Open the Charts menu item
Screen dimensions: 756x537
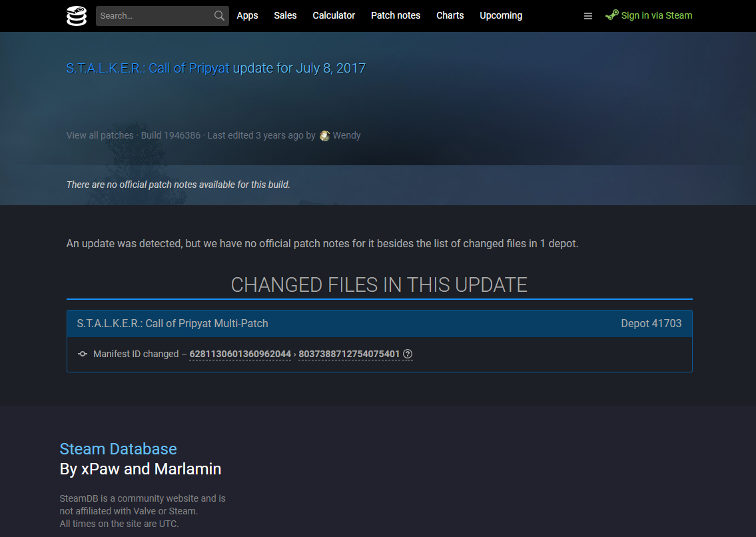click(450, 15)
